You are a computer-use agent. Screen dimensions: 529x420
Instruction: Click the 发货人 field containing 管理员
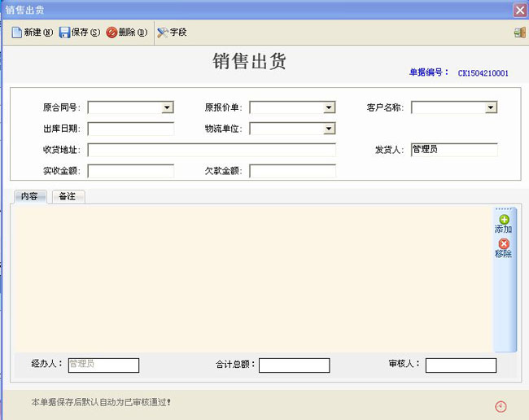[454, 150]
